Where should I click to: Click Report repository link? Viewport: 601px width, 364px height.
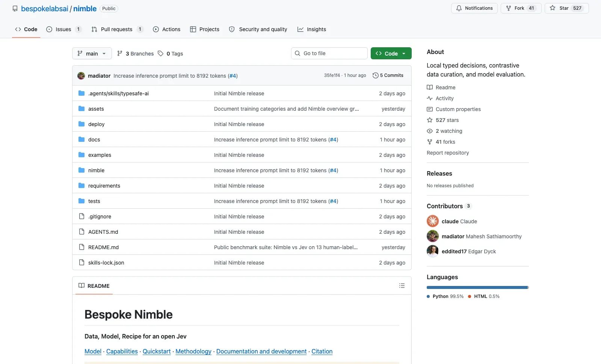(x=448, y=153)
